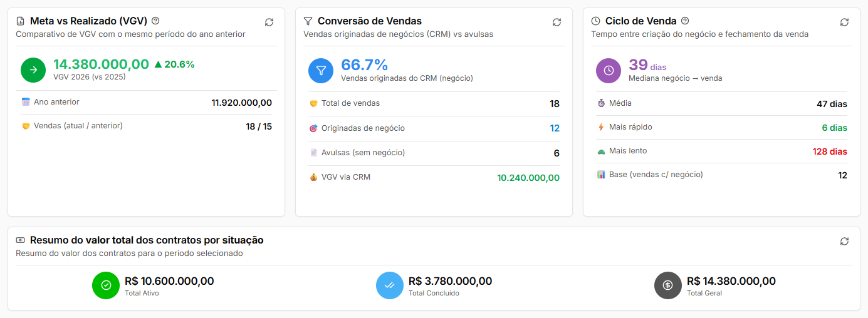Click the money icon before Resumo do valor total

(x=20, y=240)
